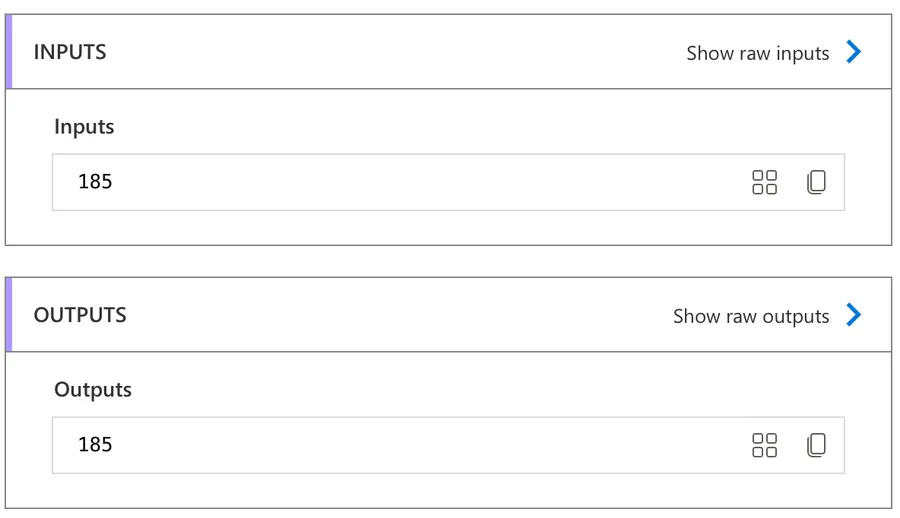Viewport: 900px width, 518px height.
Task: Click the grid view icon in Inputs field
Action: (x=764, y=182)
